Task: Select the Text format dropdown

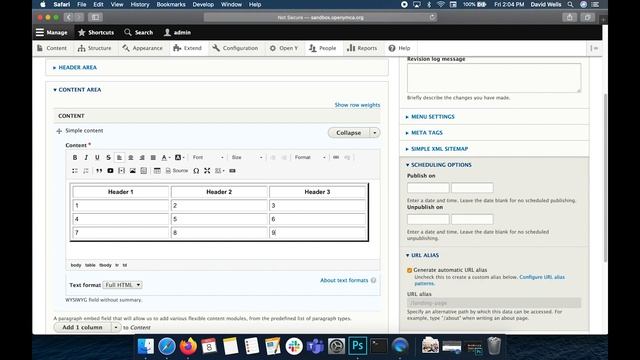Action: tap(122, 285)
